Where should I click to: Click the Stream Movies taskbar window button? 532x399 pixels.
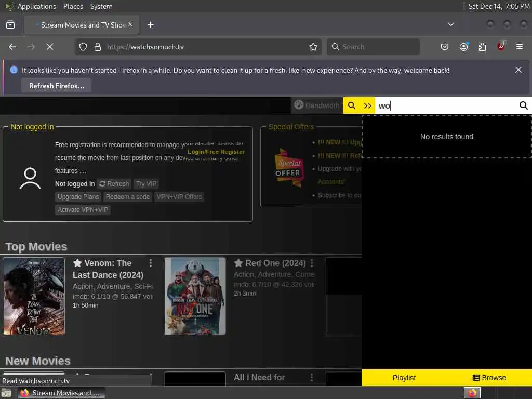click(x=61, y=393)
